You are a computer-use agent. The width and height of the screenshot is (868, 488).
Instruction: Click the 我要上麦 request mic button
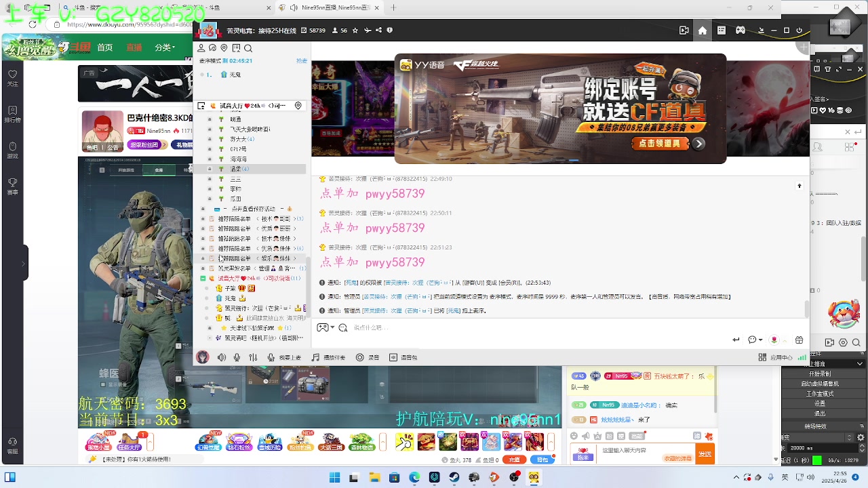pyautogui.click(x=284, y=357)
